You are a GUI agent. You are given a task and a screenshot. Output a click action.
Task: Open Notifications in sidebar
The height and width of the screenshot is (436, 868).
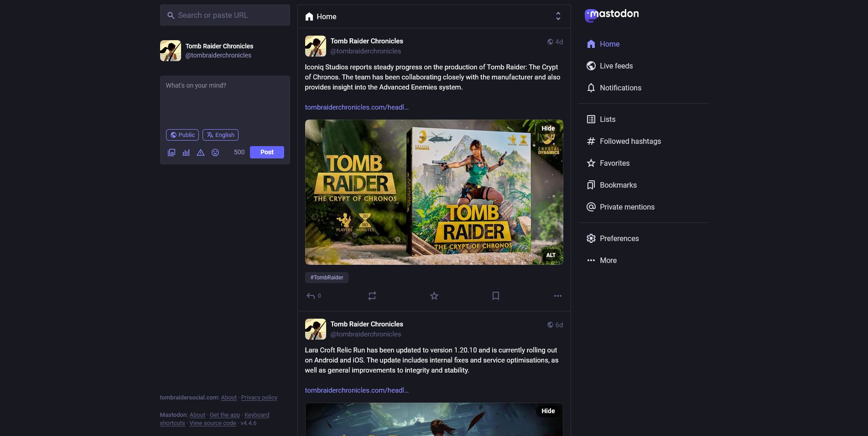pos(620,88)
